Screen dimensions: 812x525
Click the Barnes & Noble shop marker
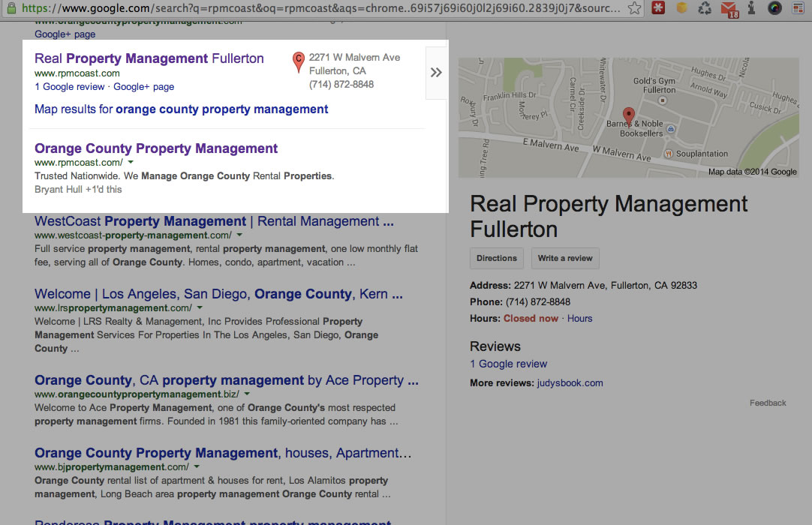[671, 129]
